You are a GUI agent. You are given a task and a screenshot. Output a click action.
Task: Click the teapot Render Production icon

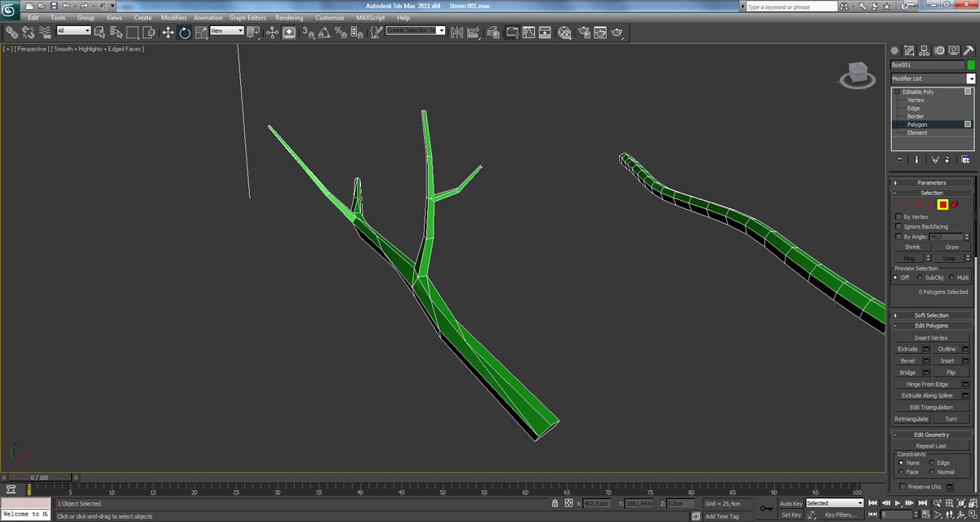coord(618,32)
